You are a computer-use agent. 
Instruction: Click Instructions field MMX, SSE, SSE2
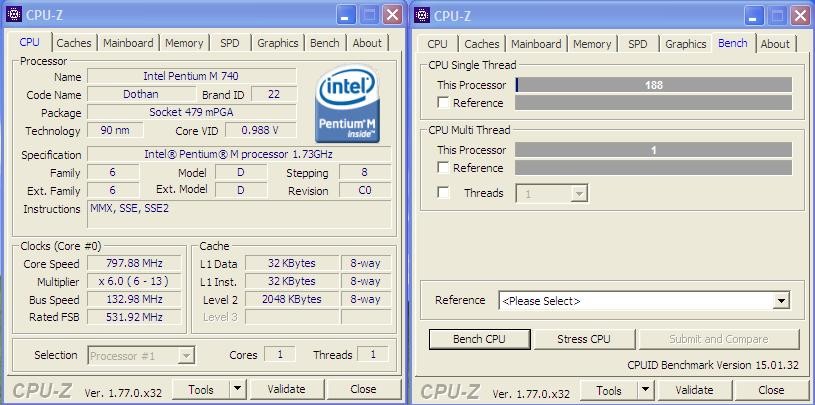(x=239, y=214)
